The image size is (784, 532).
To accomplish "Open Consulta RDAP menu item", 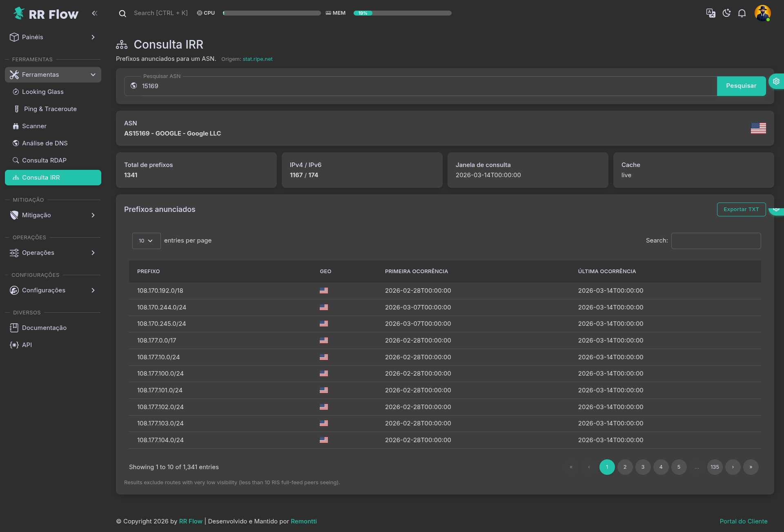I will [x=44, y=160].
